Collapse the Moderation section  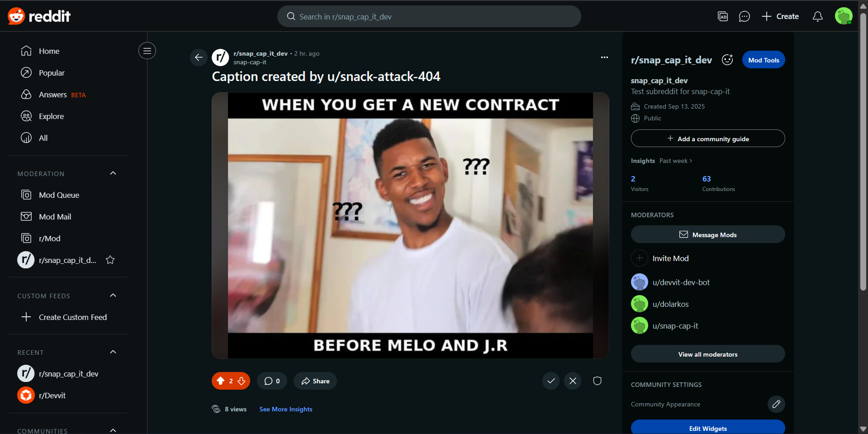pyautogui.click(x=113, y=173)
